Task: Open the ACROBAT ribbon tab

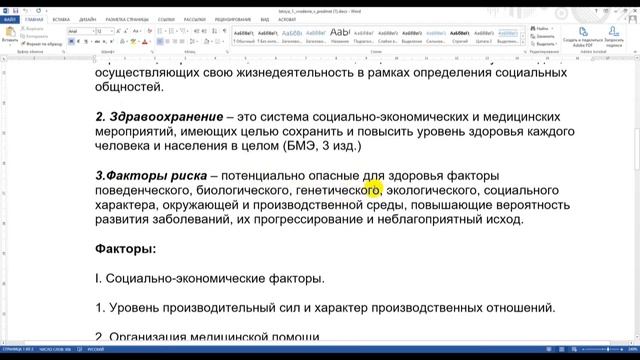Action: pos(287,19)
